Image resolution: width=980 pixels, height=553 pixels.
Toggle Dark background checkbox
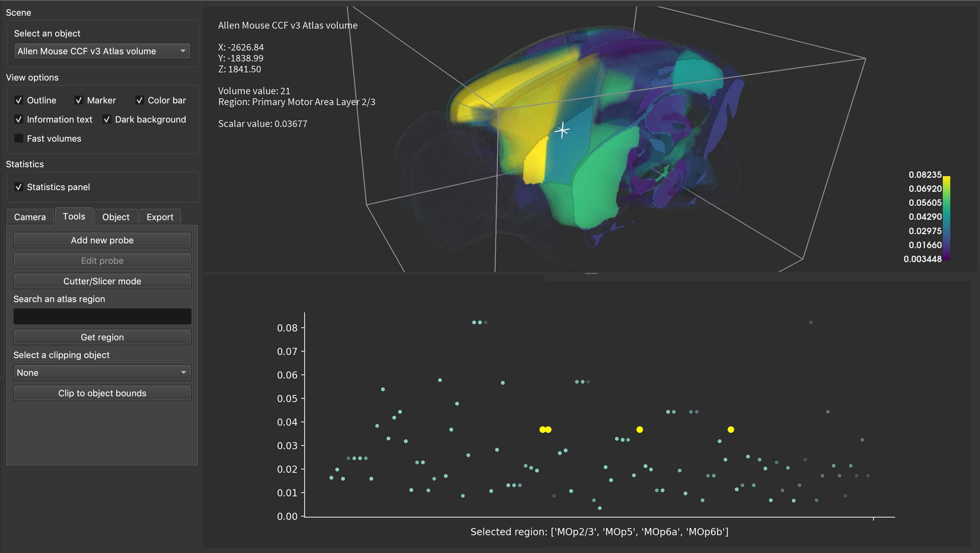point(107,119)
